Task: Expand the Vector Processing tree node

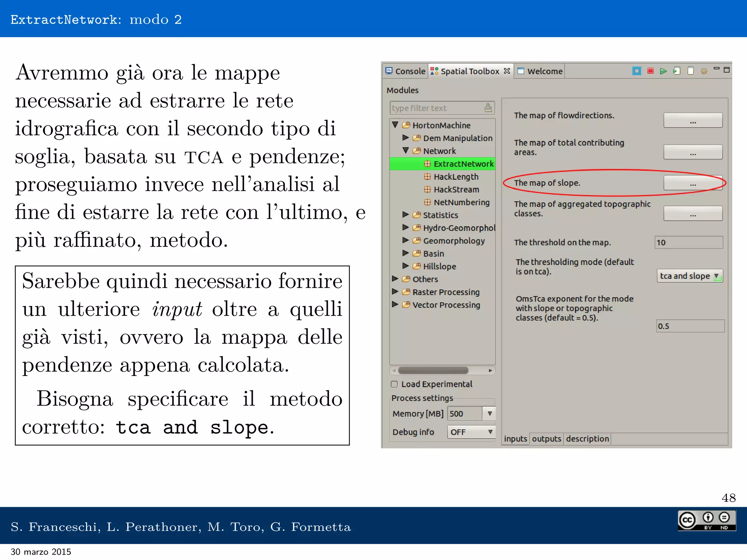Action: tap(395, 304)
